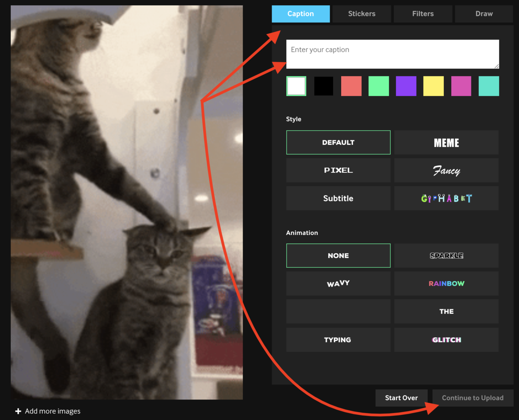The width and height of the screenshot is (519, 420).
Task: Select the Caption tab
Action: pos(301,14)
